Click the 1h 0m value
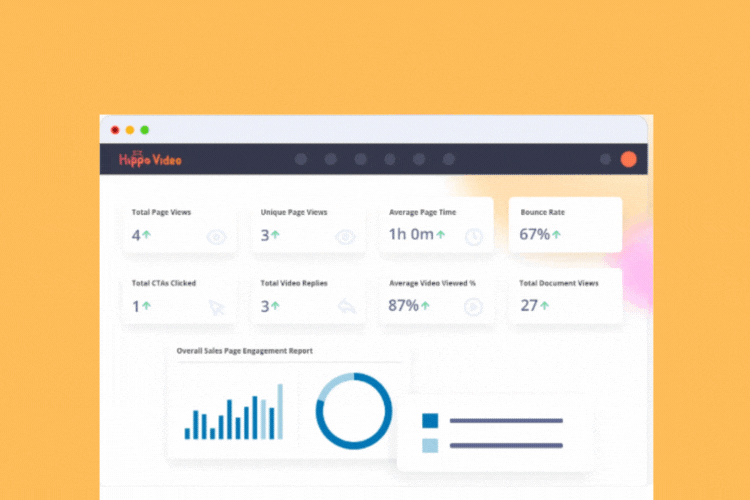 [411, 234]
